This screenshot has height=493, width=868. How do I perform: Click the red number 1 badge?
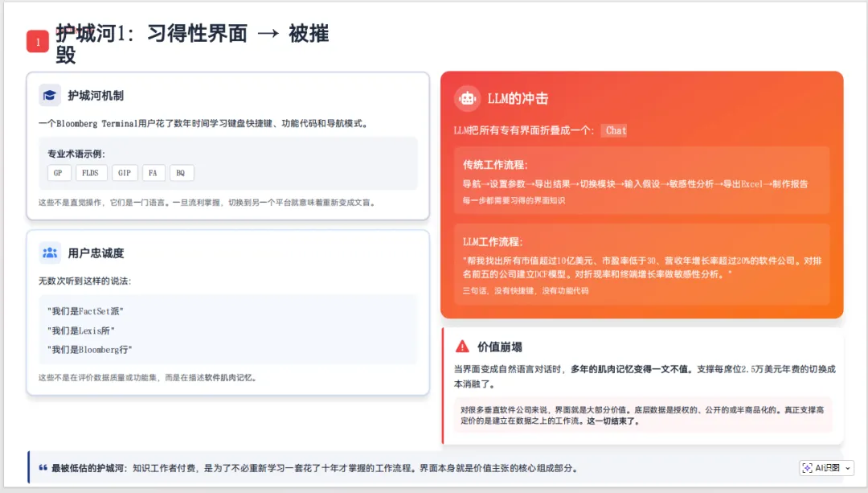(x=38, y=42)
